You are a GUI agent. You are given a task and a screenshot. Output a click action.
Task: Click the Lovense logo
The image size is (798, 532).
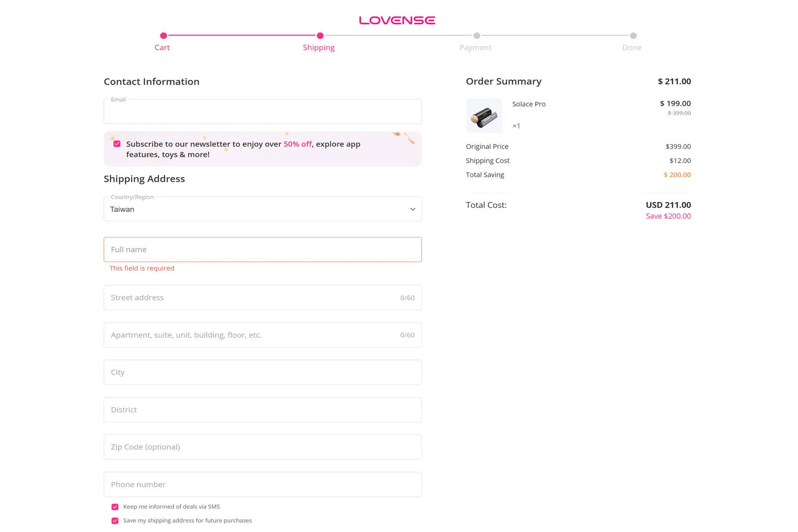point(397,20)
